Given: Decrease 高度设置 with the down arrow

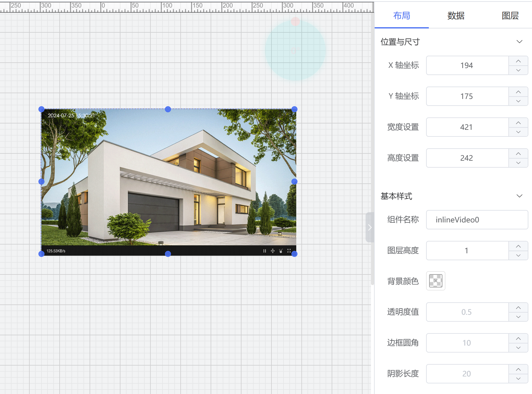Looking at the screenshot, I should point(518,163).
